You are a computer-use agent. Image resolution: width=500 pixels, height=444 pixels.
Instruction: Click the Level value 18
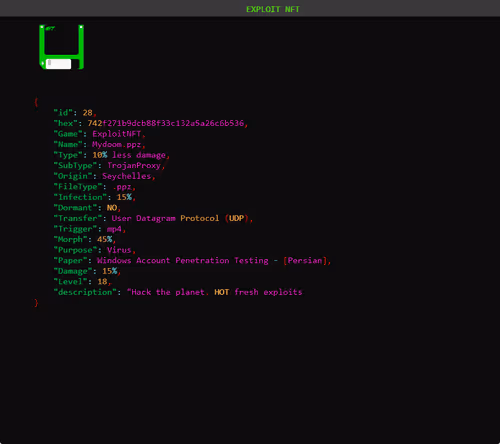102,282
